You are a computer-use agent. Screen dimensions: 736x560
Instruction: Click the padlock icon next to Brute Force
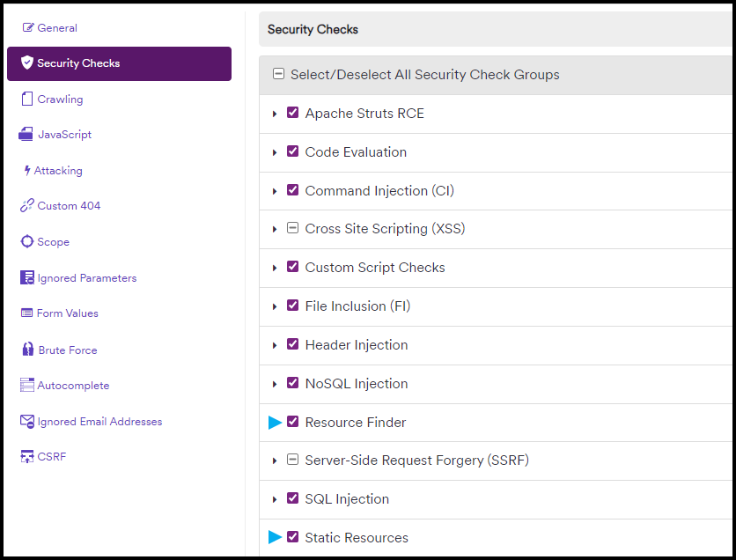point(27,350)
